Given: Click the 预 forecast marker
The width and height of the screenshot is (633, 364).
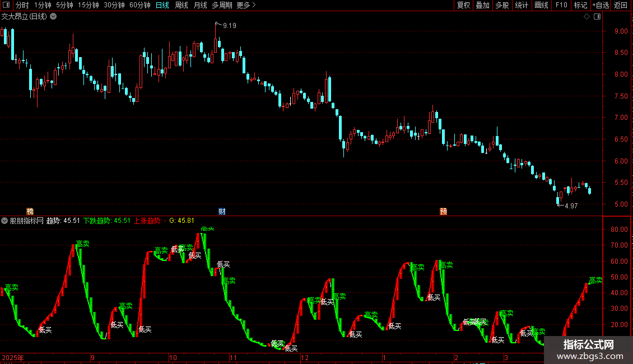Looking at the screenshot, I should (x=443, y=212).
